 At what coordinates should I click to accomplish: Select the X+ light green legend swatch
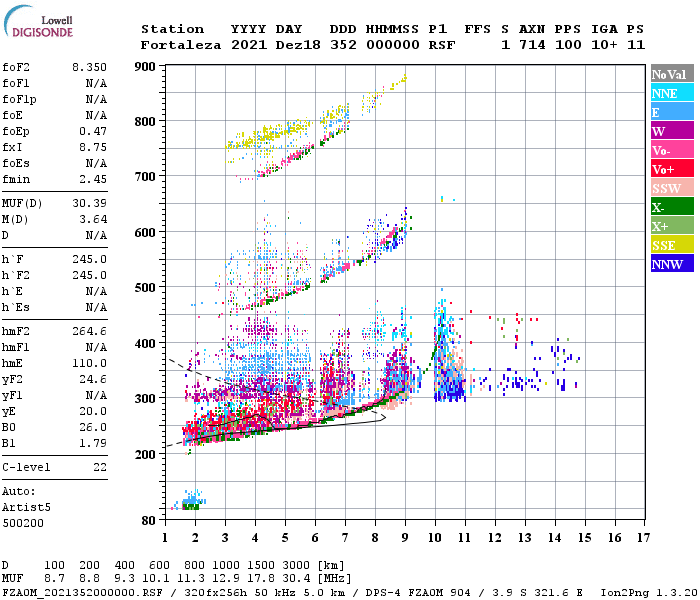(672, 225)
